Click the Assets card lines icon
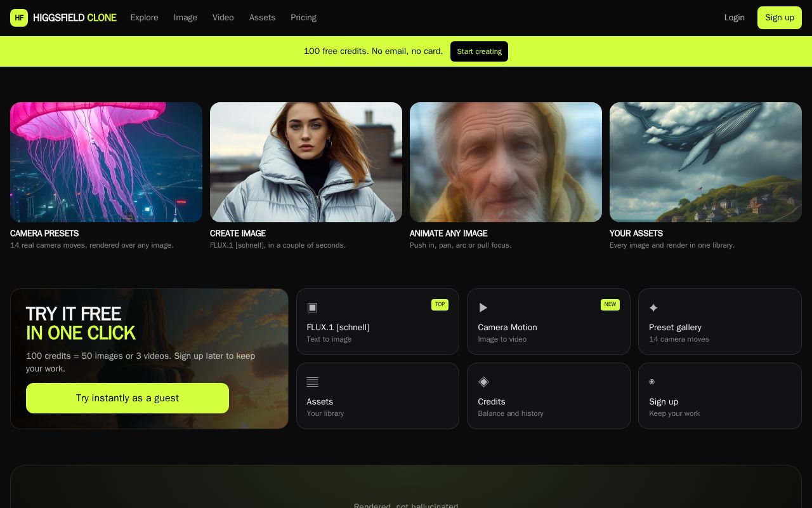Image resolution: width=812 pixels, height=508 pixels. point(312,382)
